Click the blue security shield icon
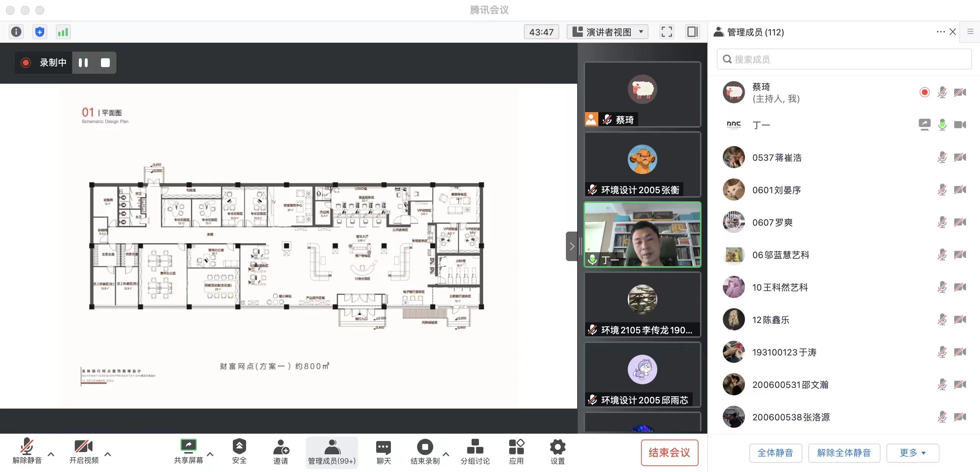The width and height of the screenshot is (980, 472). pos(39,32)
